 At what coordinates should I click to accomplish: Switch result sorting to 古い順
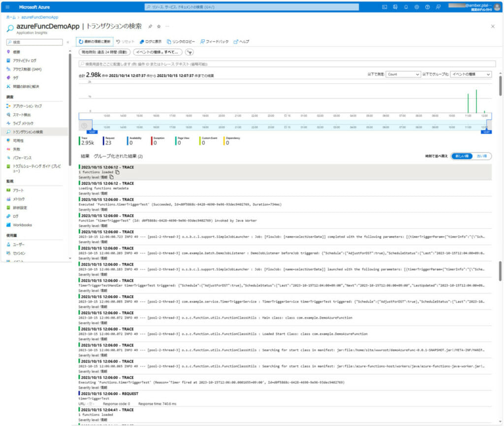[x=483, y=155]
